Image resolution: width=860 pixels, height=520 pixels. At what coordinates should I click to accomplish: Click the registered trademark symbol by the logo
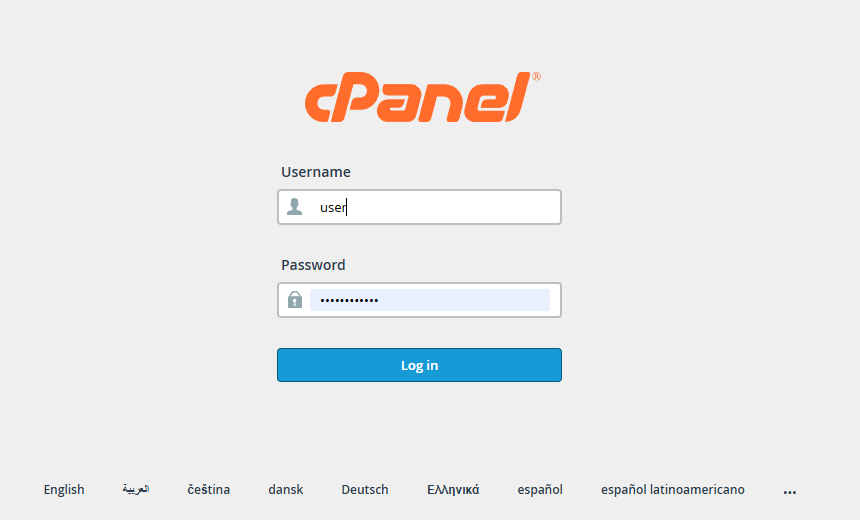coord(536,76)
